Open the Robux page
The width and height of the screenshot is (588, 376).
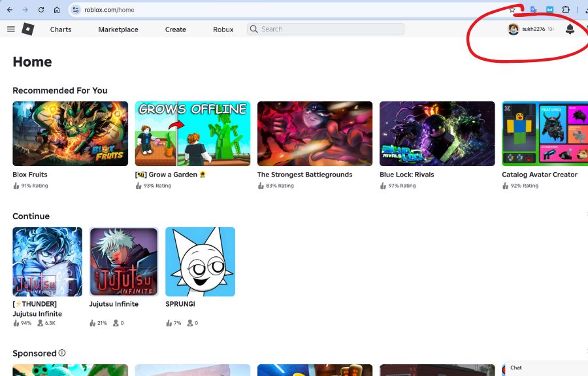tap(223, 29)
